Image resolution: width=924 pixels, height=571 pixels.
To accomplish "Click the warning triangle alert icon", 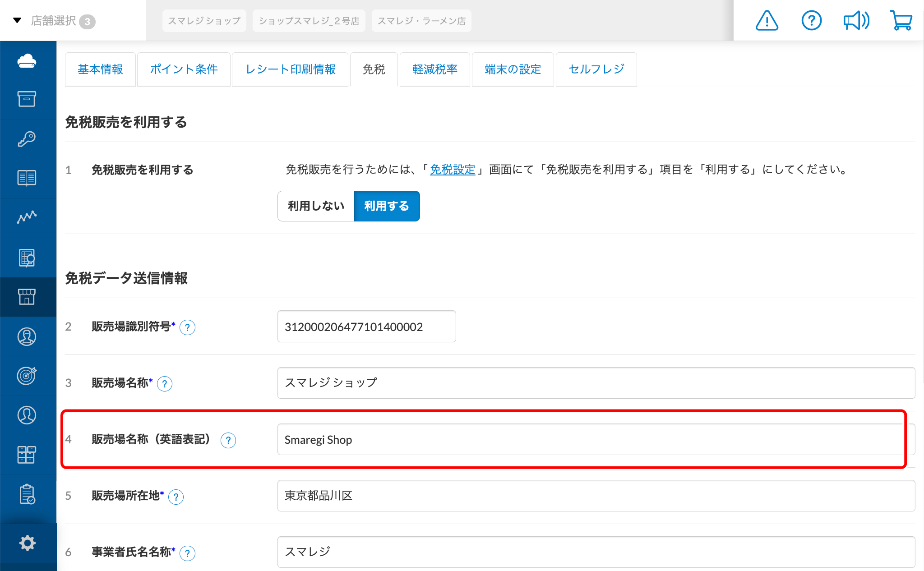I will [x=767, y=21].
